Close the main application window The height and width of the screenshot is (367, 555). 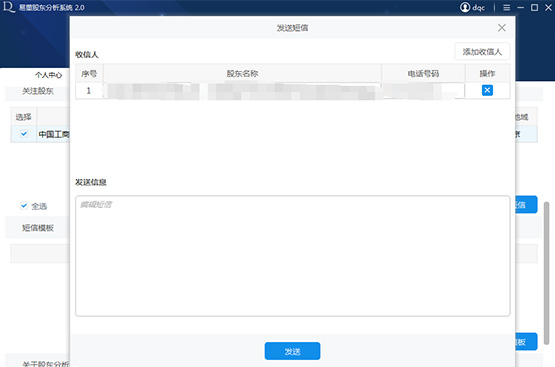548,7
